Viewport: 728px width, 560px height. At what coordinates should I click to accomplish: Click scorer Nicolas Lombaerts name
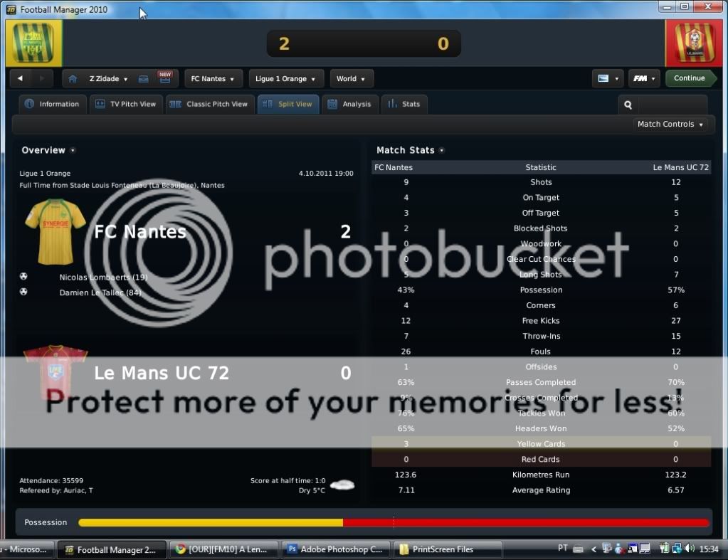[x=103, y=277]
